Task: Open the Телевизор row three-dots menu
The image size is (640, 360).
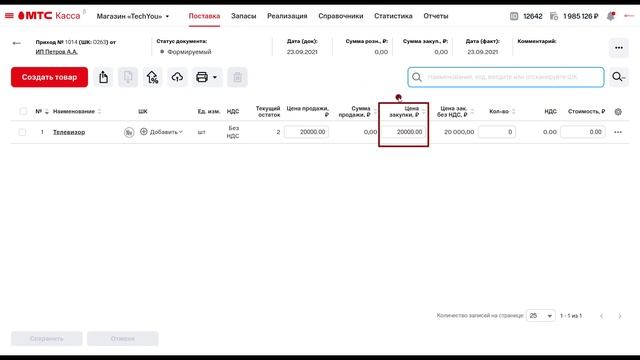Action: pyautogui.click(x=618, y=132)
